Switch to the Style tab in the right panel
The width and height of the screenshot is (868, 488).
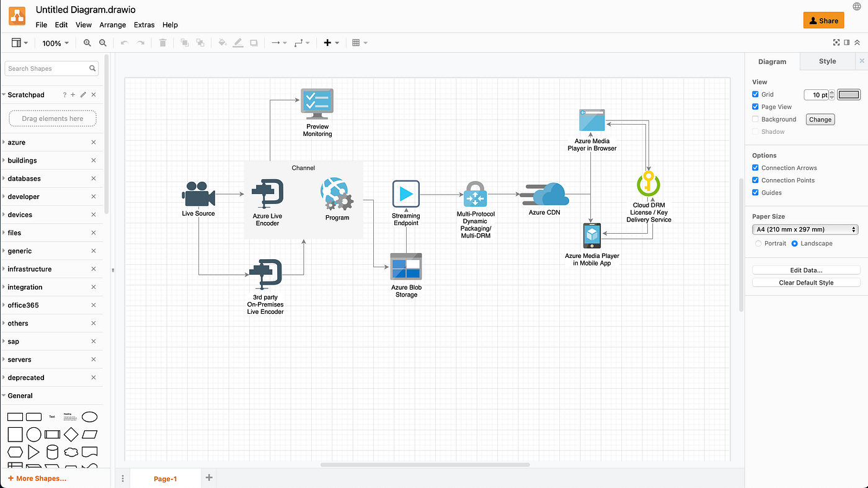pos(826,61)
